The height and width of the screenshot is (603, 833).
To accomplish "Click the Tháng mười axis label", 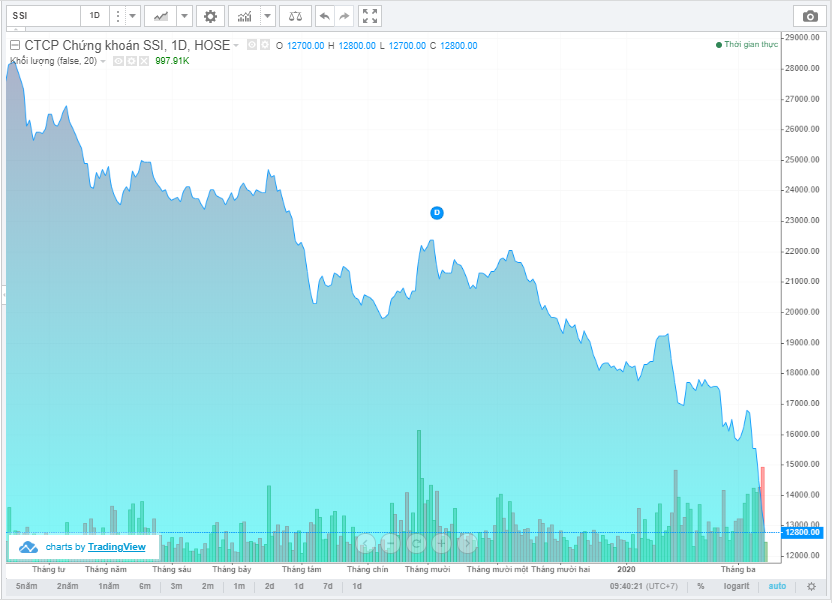I will point(428,570).
